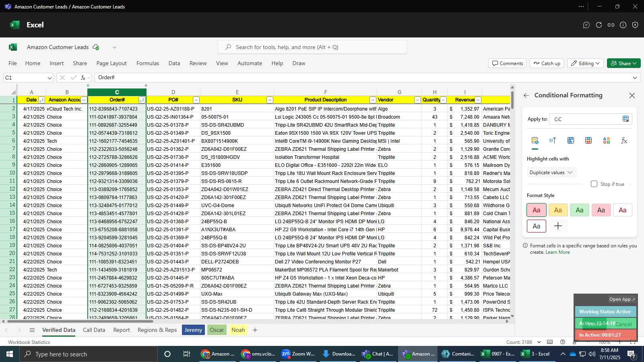Open the info icon in Excel header

click(623, 25)
